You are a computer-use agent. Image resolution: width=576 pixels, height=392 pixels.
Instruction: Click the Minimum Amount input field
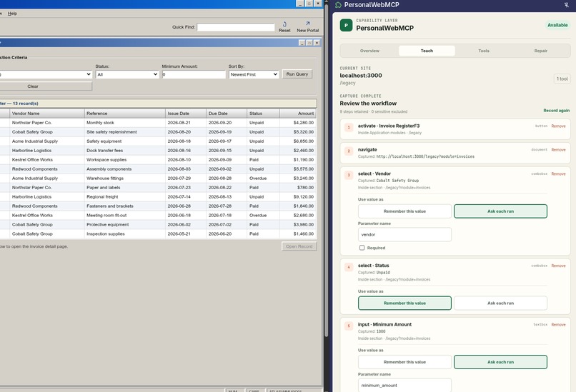(194, 74)
